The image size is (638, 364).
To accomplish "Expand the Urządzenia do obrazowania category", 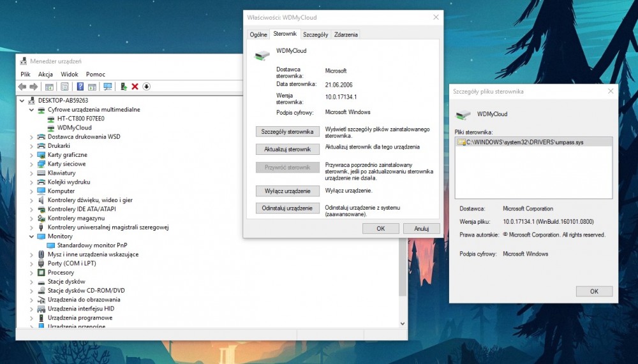I will tap(31, 300).
